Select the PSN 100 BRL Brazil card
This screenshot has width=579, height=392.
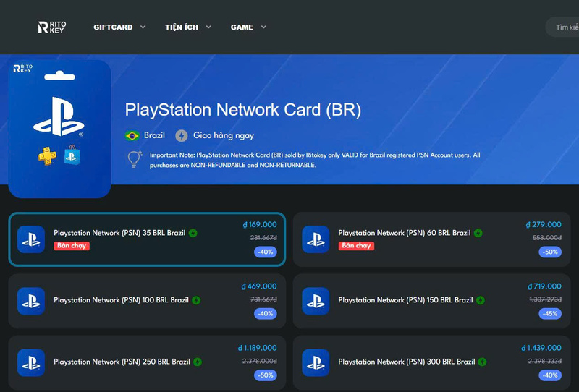[147, 301]
